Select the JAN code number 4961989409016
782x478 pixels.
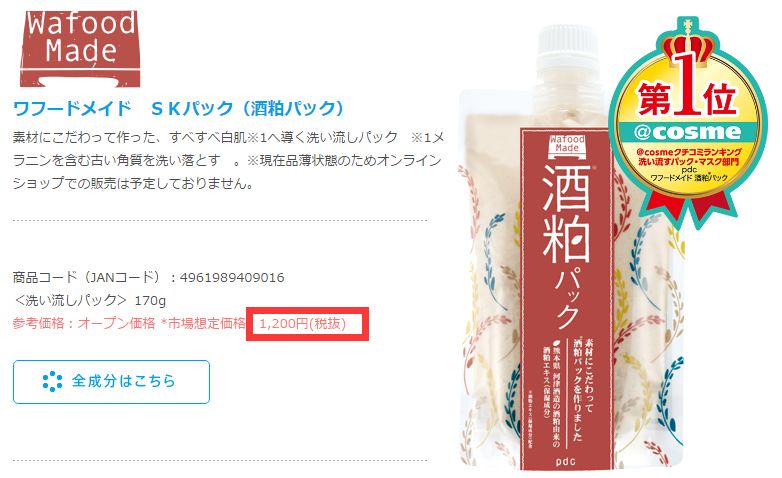(232, 277)
